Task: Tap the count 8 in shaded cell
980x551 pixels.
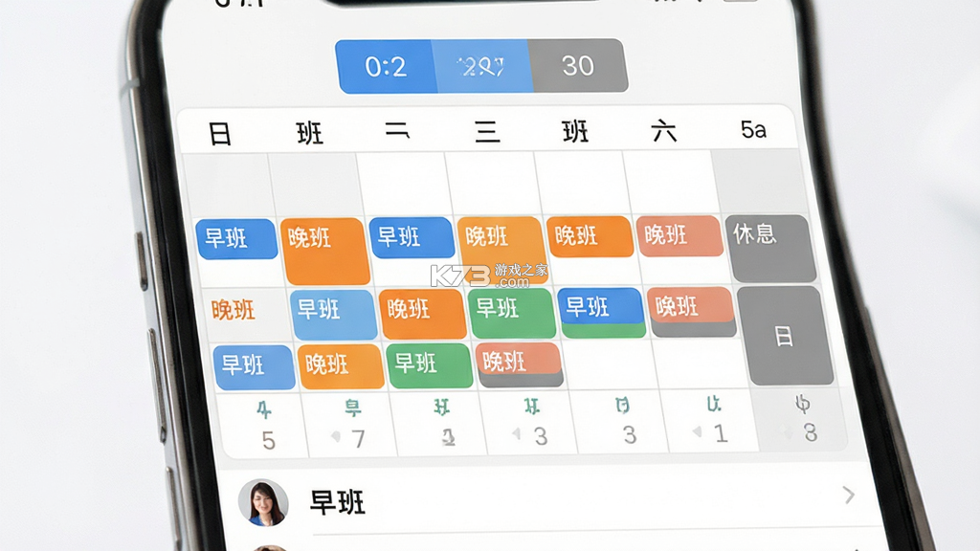Action: coord(811,432)
